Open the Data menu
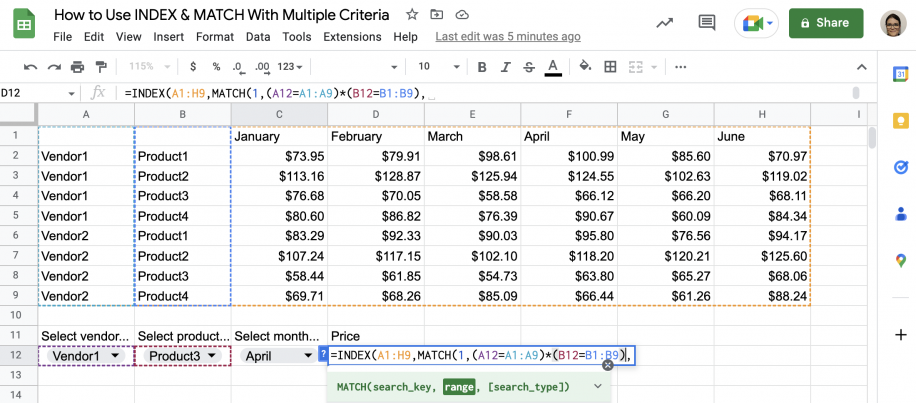 [258, 37]
